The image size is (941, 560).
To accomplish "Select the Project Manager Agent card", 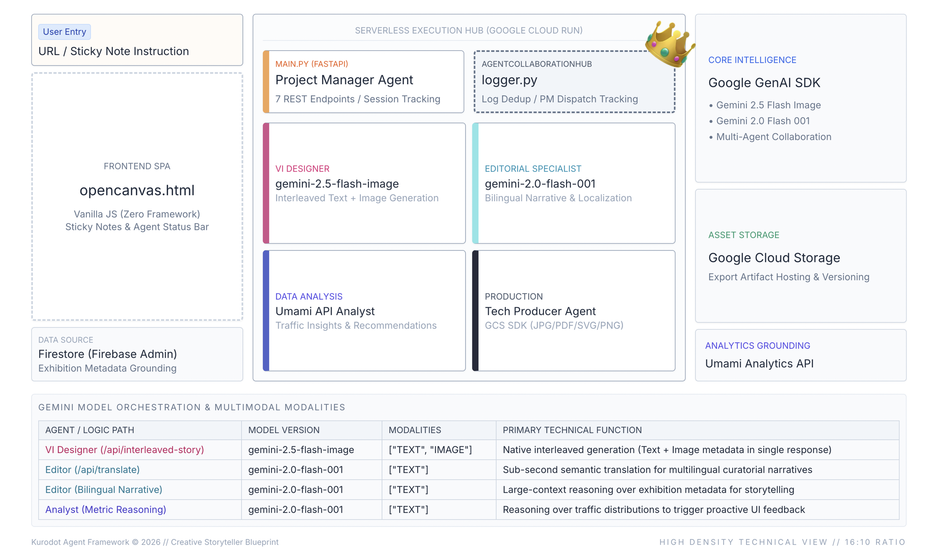I will point(363,81).
